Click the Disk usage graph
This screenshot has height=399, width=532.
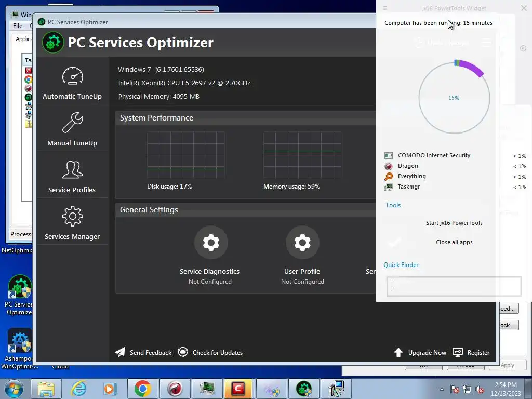185,155
